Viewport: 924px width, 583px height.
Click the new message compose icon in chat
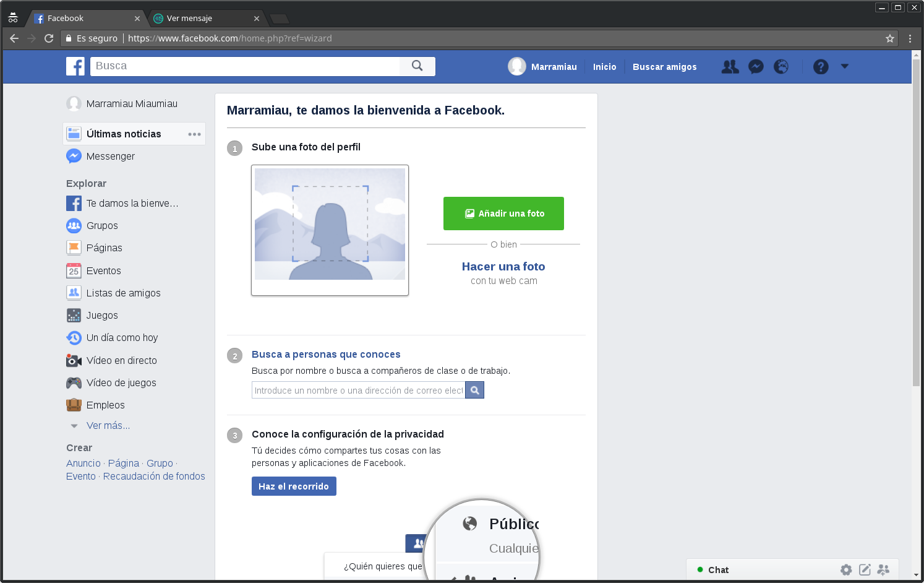tap(865, 569)
